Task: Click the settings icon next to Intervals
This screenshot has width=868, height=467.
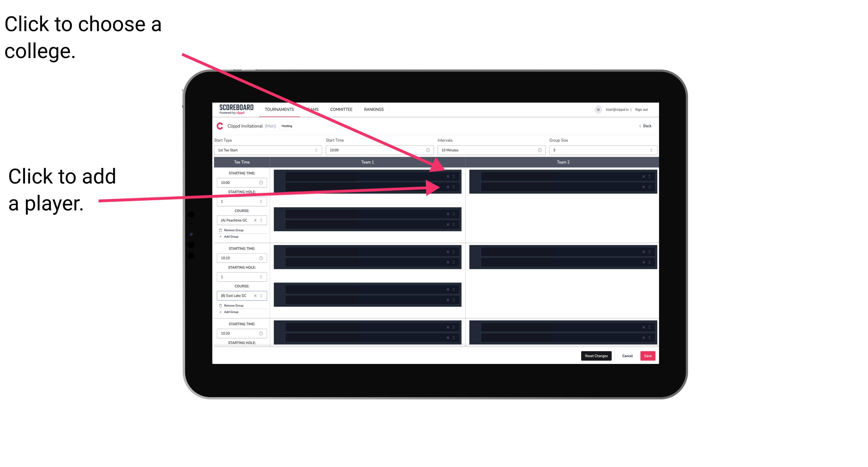Action: click(x=539, y=150)
